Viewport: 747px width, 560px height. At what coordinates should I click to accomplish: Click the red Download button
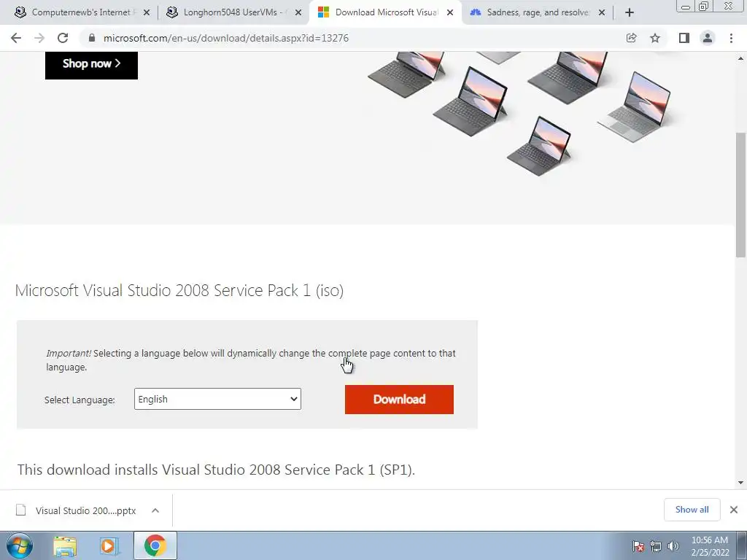point(399,400)
